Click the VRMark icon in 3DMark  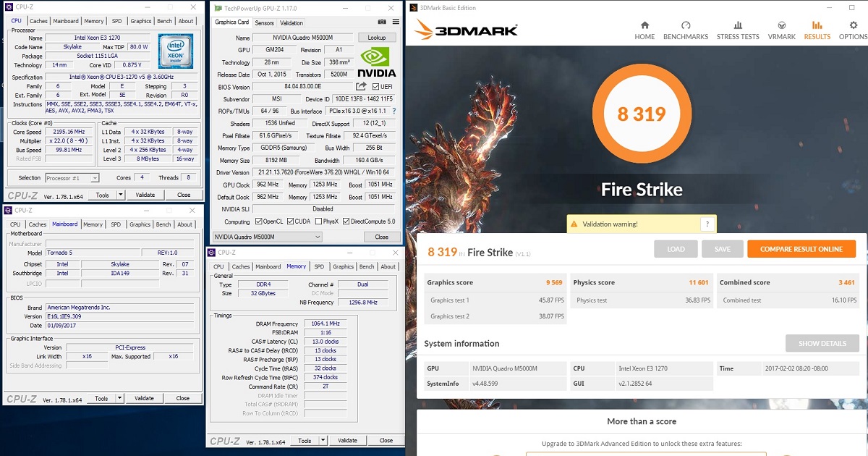(781, 30)
